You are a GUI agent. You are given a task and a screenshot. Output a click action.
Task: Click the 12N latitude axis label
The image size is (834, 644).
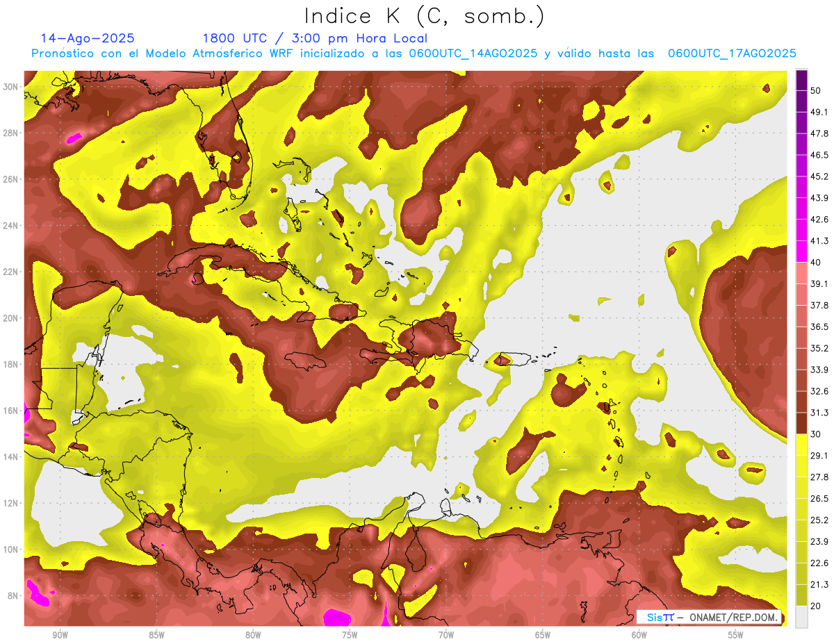pyautogui.click(x=12, y=503)
